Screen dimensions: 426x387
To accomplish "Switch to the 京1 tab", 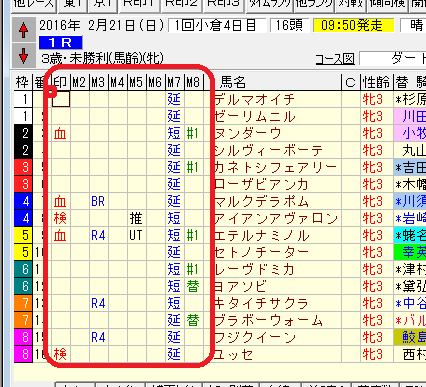I will click(x=103, y=4).
